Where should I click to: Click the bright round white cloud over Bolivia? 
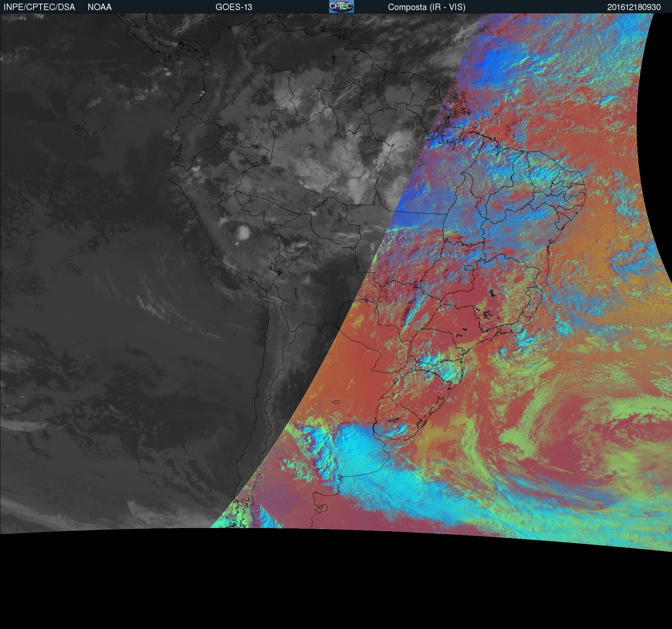[243, 232]
